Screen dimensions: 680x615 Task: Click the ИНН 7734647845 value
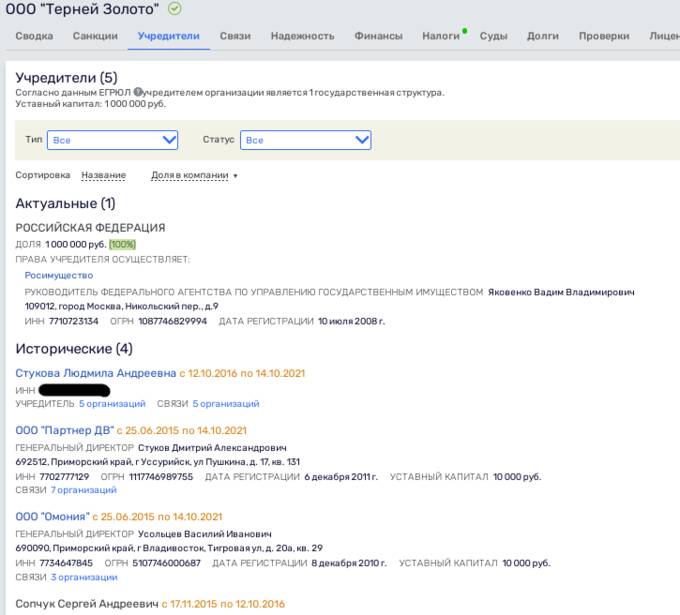point(66,563)
